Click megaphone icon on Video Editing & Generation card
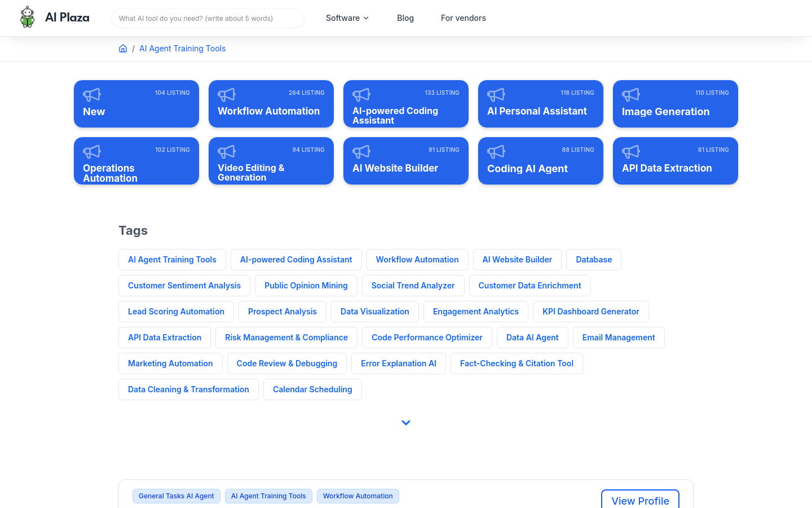The width and height of the screenshot is (812, 508). (227, 152)
